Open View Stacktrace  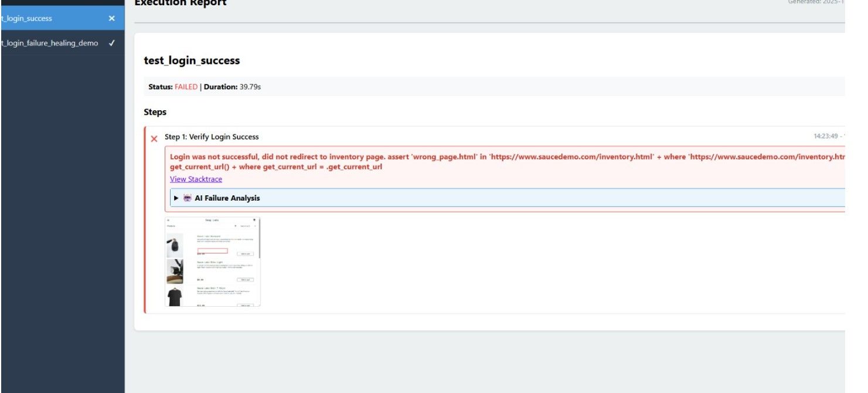click(x=195, y=179)
